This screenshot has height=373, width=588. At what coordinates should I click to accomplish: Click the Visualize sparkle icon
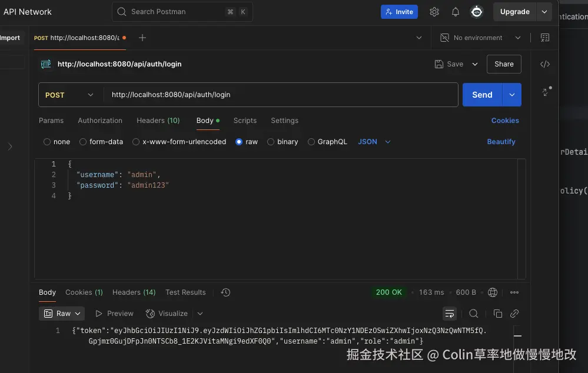pos(150,314)
